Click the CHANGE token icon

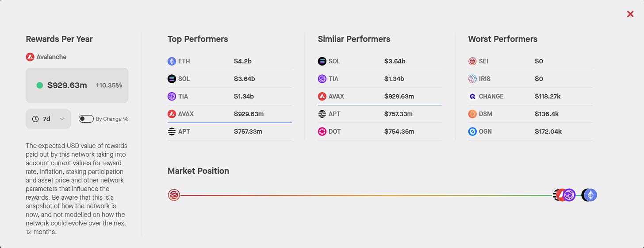[x=472, y=96]
